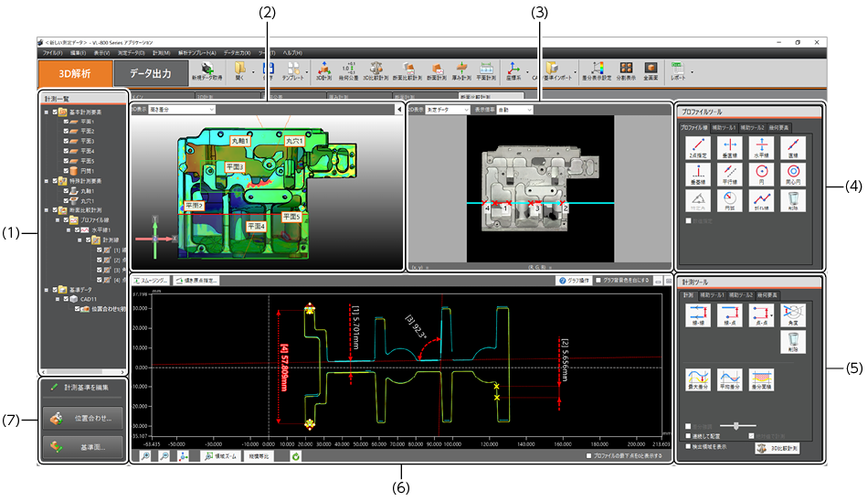
Task: Collapse the 基本計測要素 tree node
Action: (45, 112)
